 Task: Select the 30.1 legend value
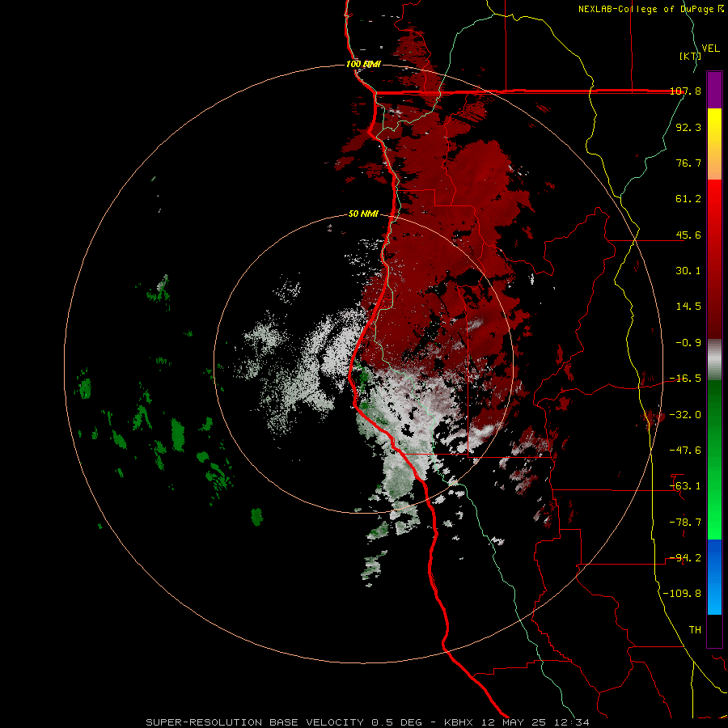pyautogui.click(x=688, y=271)
